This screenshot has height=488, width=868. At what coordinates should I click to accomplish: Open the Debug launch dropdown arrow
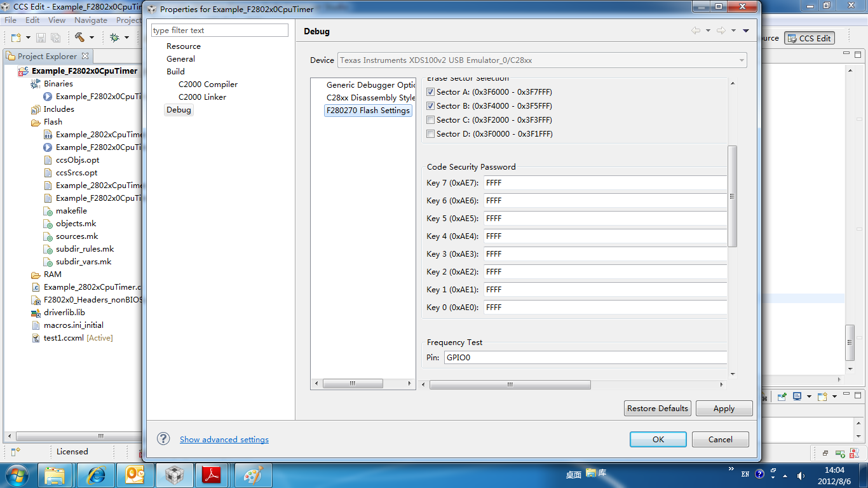tap(126, 38)
